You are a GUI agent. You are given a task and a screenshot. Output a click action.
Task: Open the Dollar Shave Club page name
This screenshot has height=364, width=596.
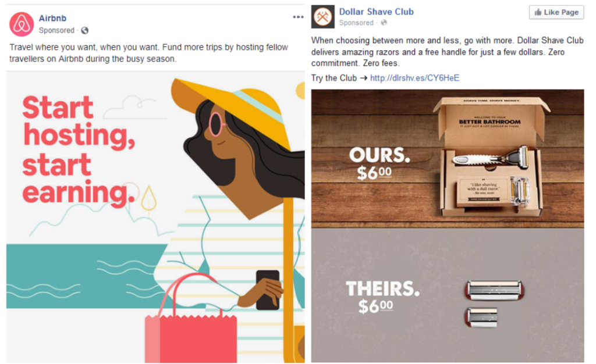[x=377, y=12]
